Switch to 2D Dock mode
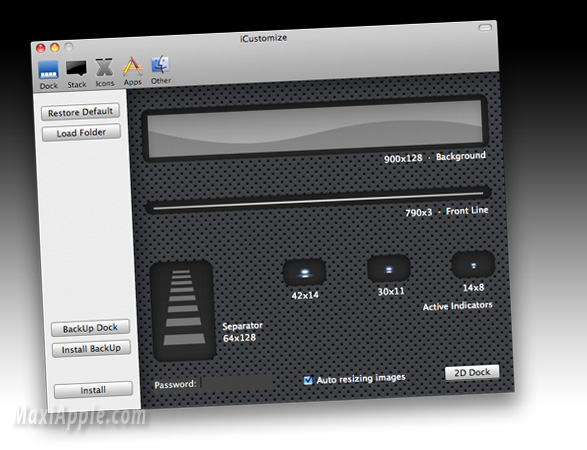 472,373
